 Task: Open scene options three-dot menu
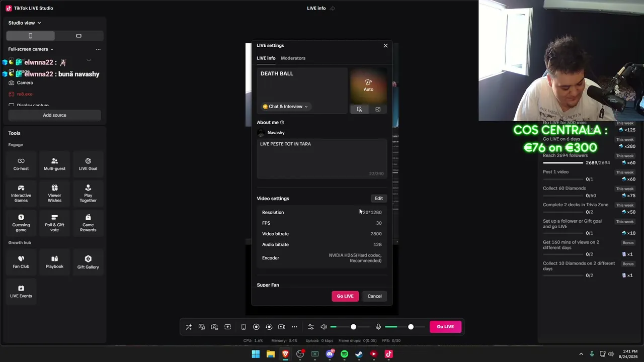click(98, 49)
